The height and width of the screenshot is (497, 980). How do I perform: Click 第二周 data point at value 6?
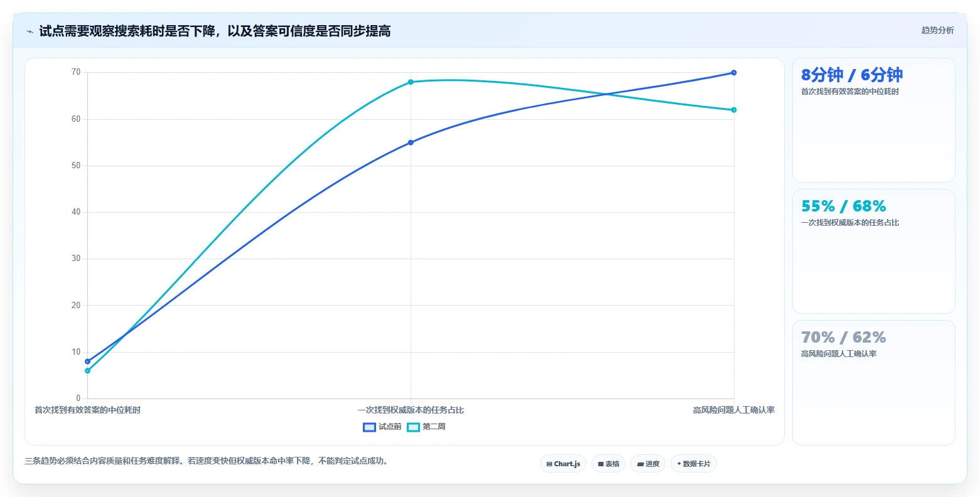tap(87, 371)
